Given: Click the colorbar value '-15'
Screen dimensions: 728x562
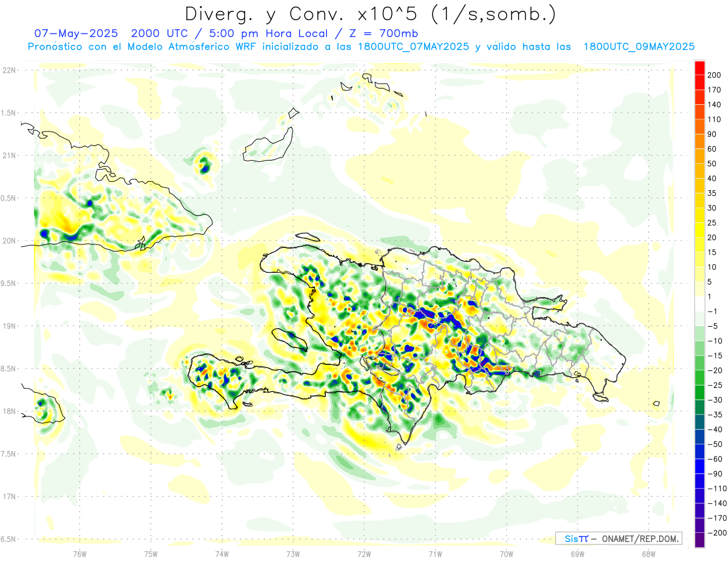Looking at the screenshot, I should [714, 356].
